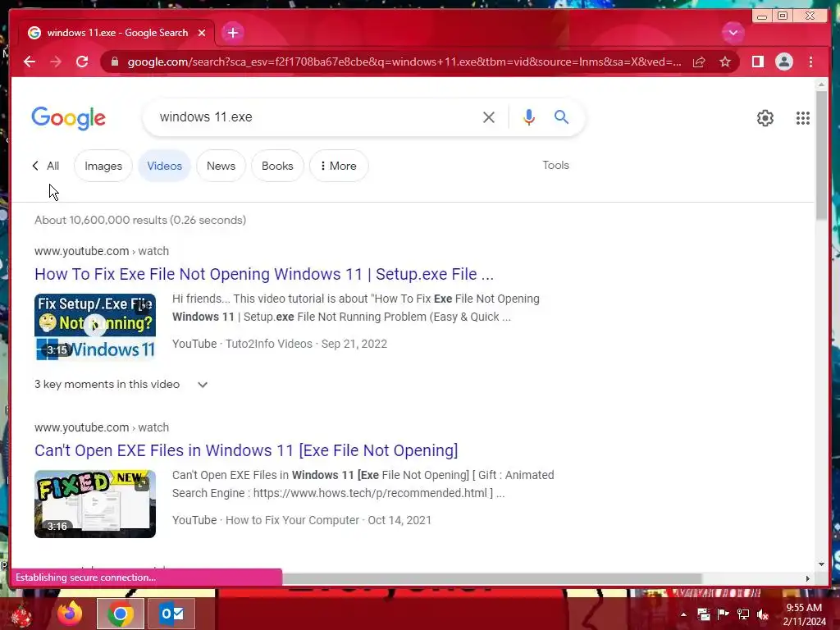
Task: Start voice search with the microphone icon
Action: point(529,116)
